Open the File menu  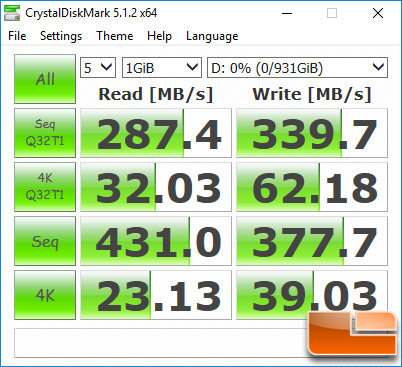[17, 36]
